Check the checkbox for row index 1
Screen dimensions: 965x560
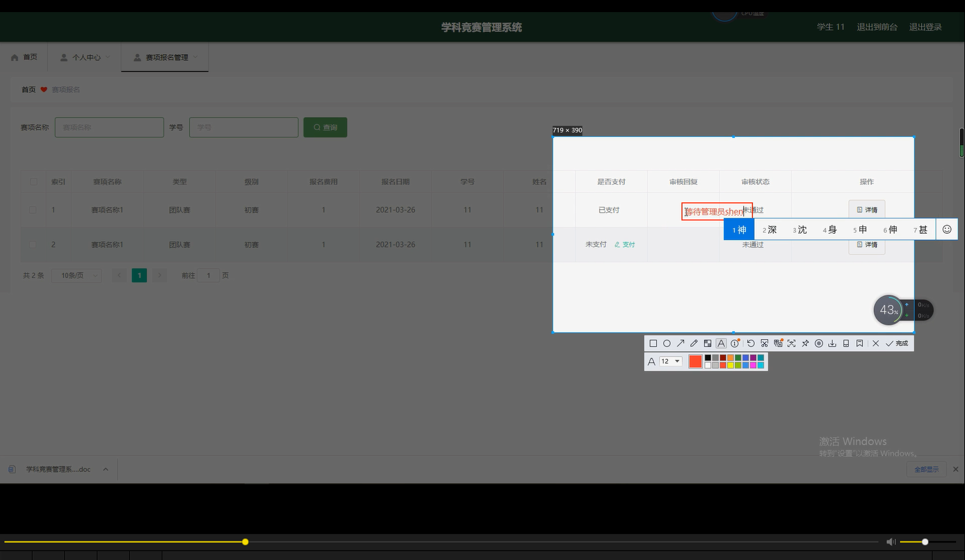(x=33, y=209)
